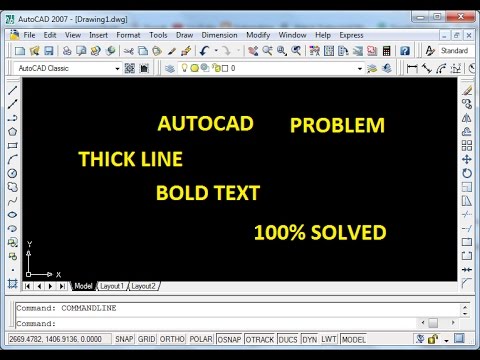The width and height of the screenshot is (480, 360).
Task: Open Layer Properties Manager icon
Action: (170, 68)
